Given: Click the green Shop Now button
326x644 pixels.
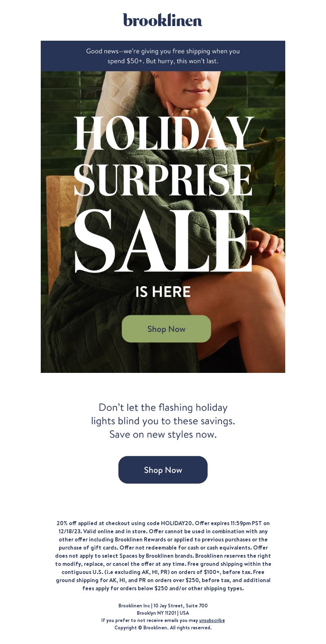Looking at the screenshot, I should [x=166, y=329].
